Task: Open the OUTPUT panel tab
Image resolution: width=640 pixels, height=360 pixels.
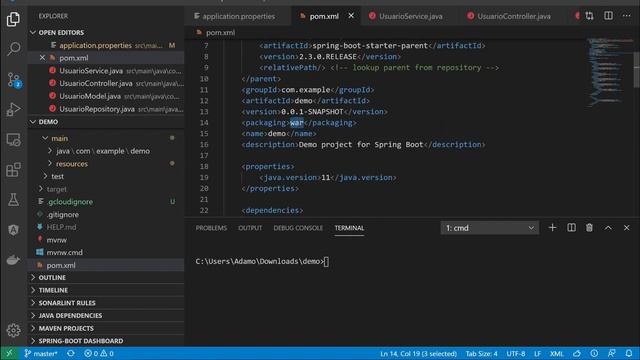Action: click(x=250, y=228)
